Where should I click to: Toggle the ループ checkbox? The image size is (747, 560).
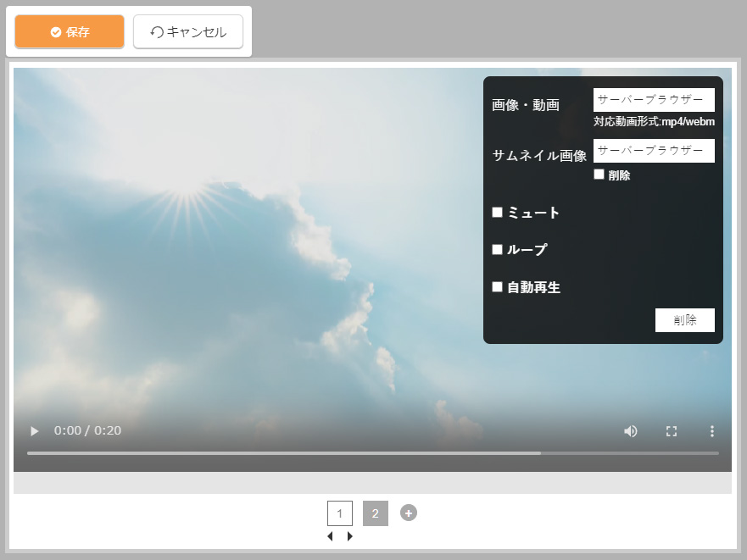coord(498,249)
